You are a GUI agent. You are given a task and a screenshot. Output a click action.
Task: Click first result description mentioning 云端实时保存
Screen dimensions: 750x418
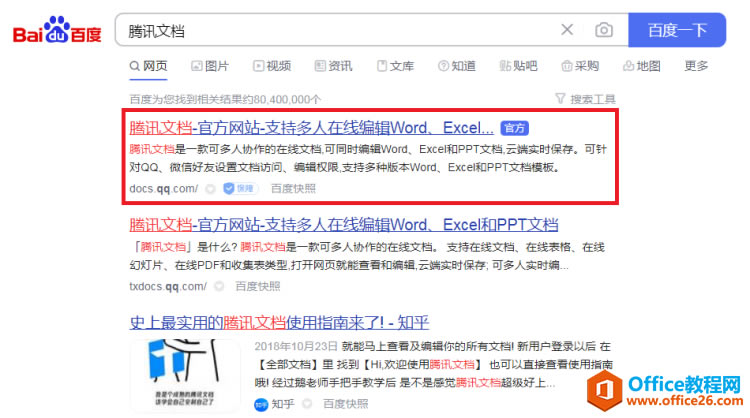pyautogui.click(x=368, y=158)
